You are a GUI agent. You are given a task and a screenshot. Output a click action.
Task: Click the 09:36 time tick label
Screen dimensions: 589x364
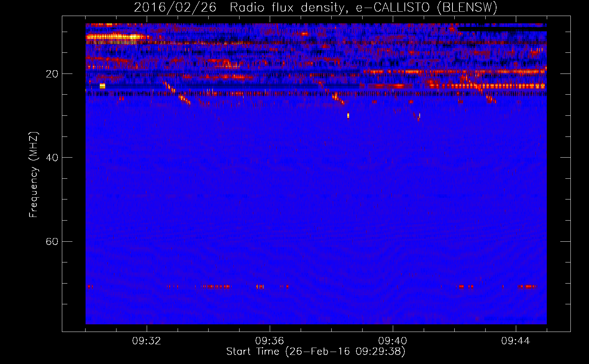point(269,341)
